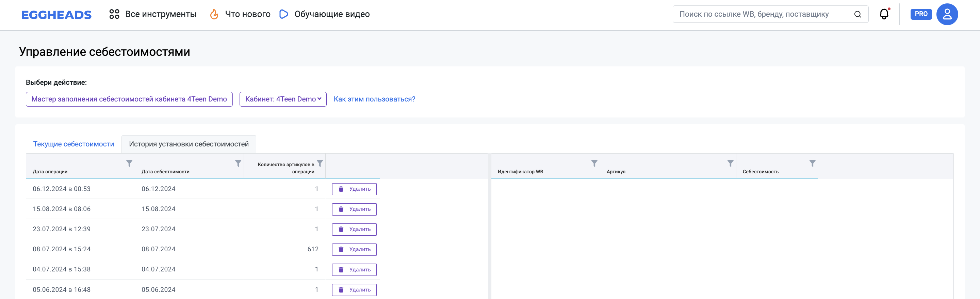Click the four-circles all tools icon
The image size is (980, 299).
coord(114,14)
